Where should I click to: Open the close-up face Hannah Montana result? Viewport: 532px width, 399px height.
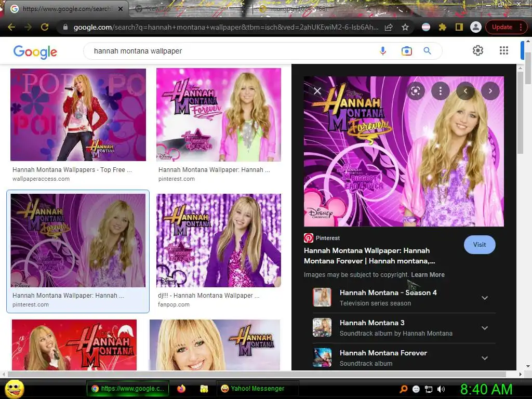(215, 345)
